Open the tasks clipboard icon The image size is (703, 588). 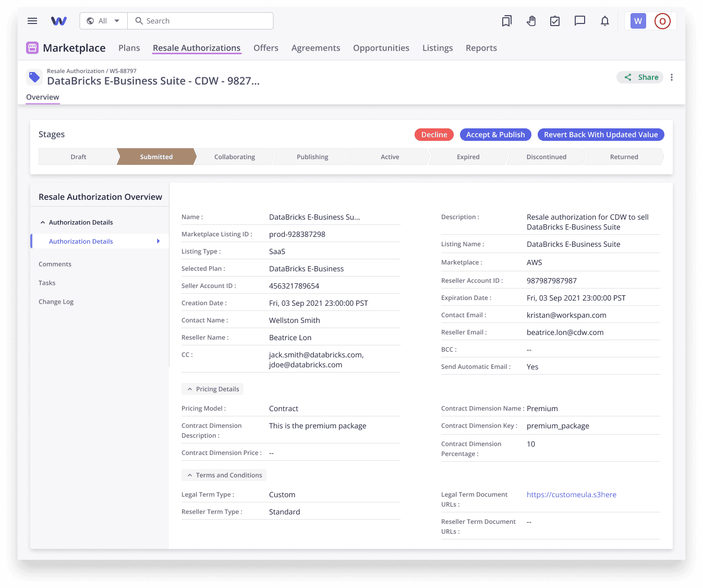pos(555,21)
